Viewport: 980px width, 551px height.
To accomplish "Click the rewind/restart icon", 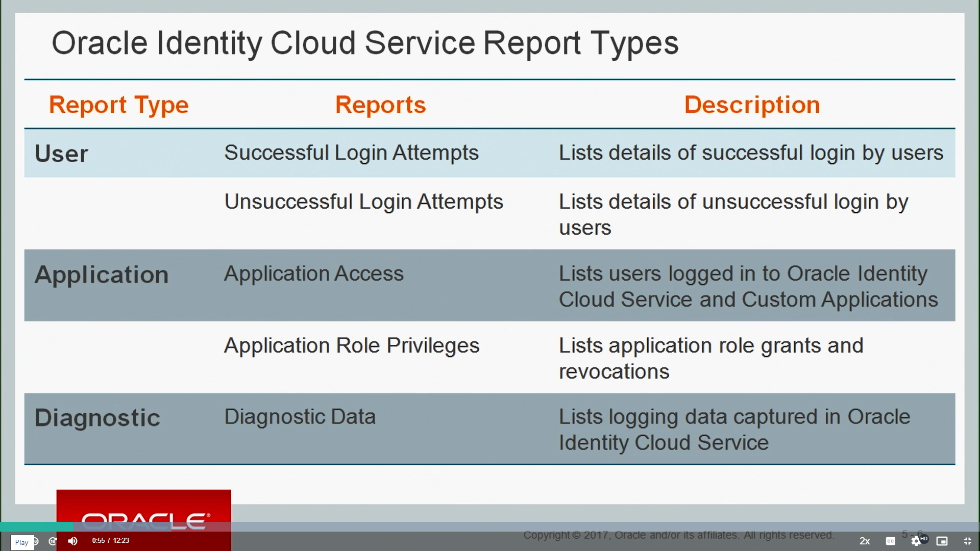I will [35, 540].
